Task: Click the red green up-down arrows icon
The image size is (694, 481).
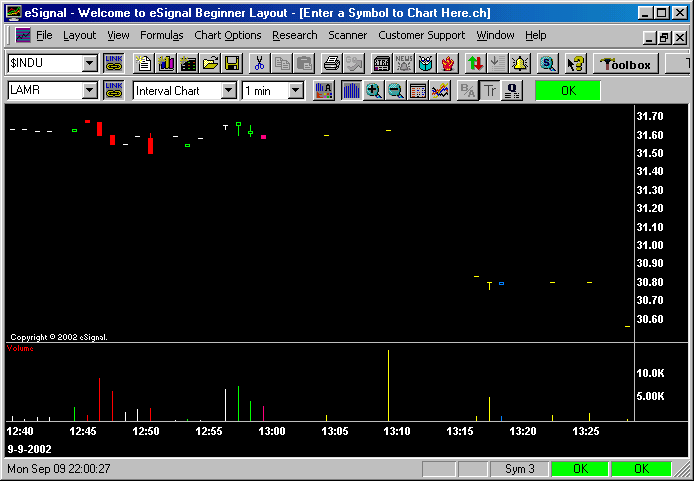Action: point(476,64)
